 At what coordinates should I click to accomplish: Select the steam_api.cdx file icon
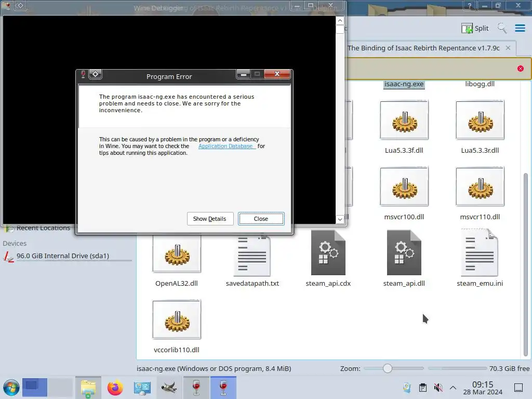coord(328,253)
